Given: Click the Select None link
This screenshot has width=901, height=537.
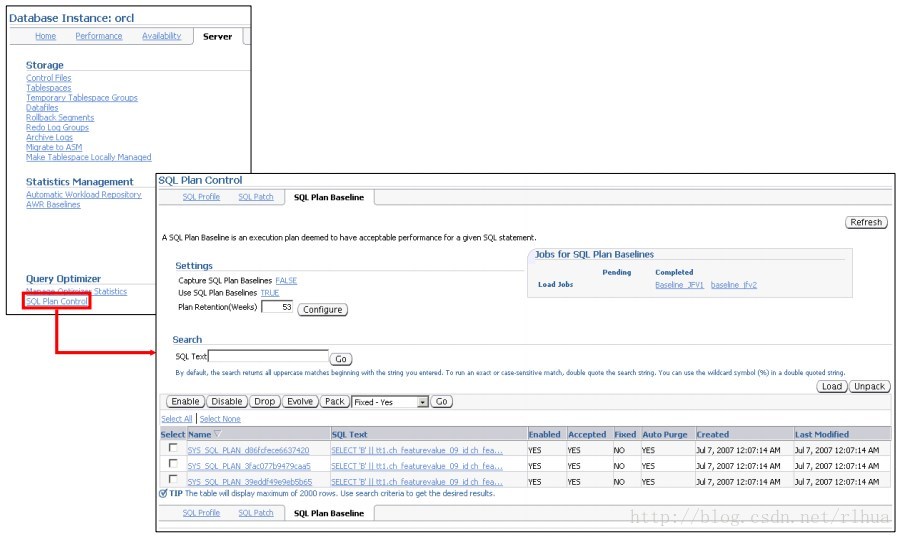Looking at the screenshot, I should (x=220, y=419).
